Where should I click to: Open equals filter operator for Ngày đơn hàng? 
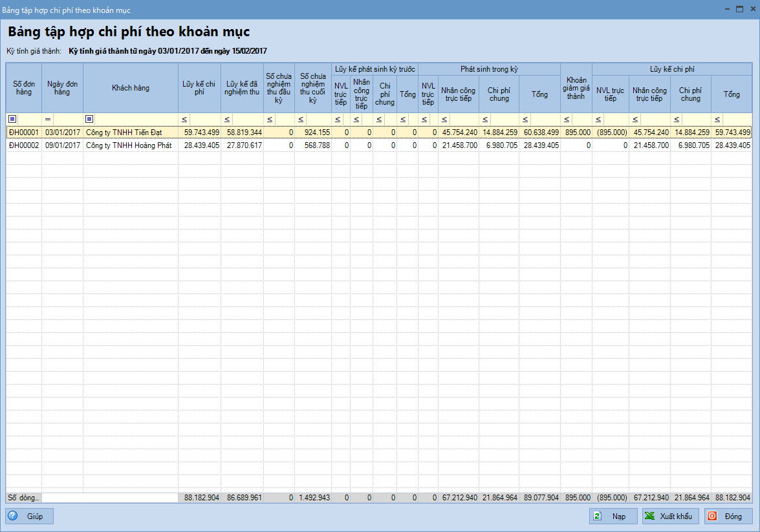(x=48, y=119)
